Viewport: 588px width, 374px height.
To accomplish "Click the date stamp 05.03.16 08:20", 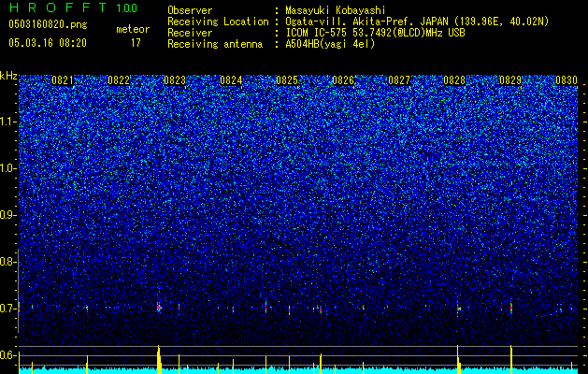I will tap(48, 43).
